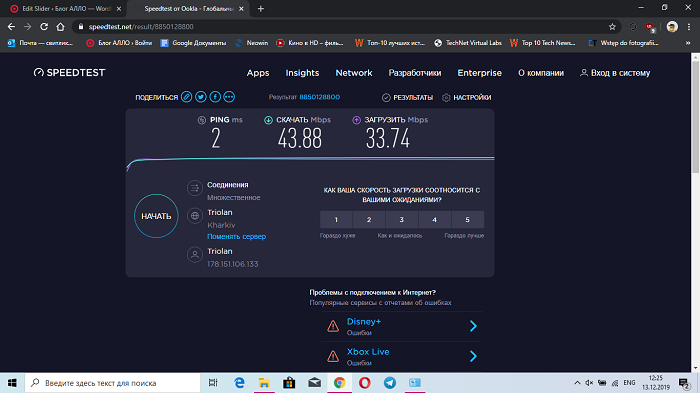The height and width of the screenshot is (393, 700).
Task: Open Top 10 Tech News bookmark
Action: 543,43
